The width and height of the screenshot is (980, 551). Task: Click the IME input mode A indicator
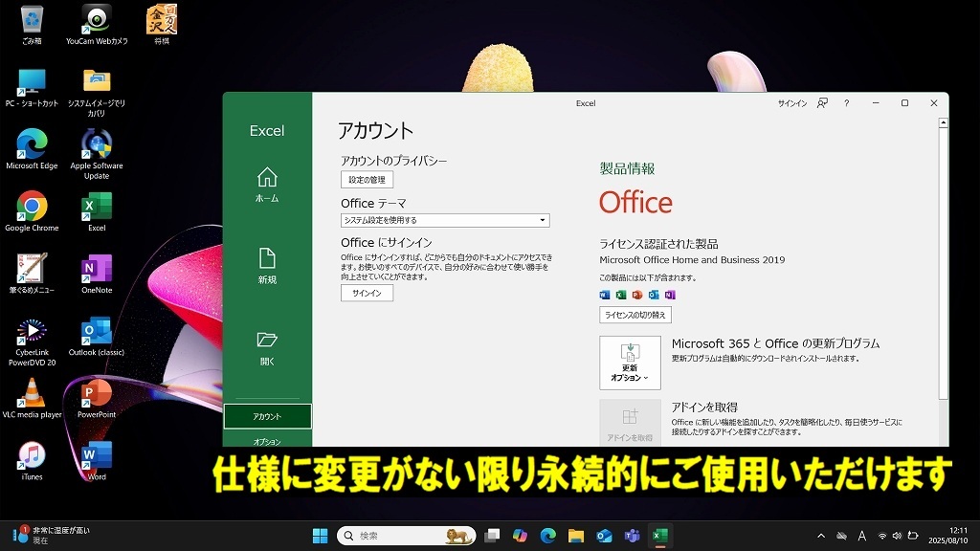coord(862,536)
